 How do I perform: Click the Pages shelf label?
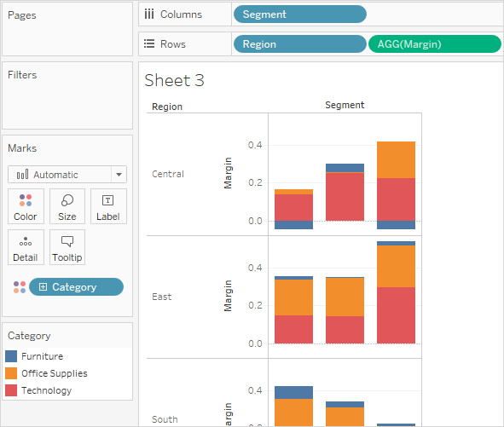click(x=22, y=15)
